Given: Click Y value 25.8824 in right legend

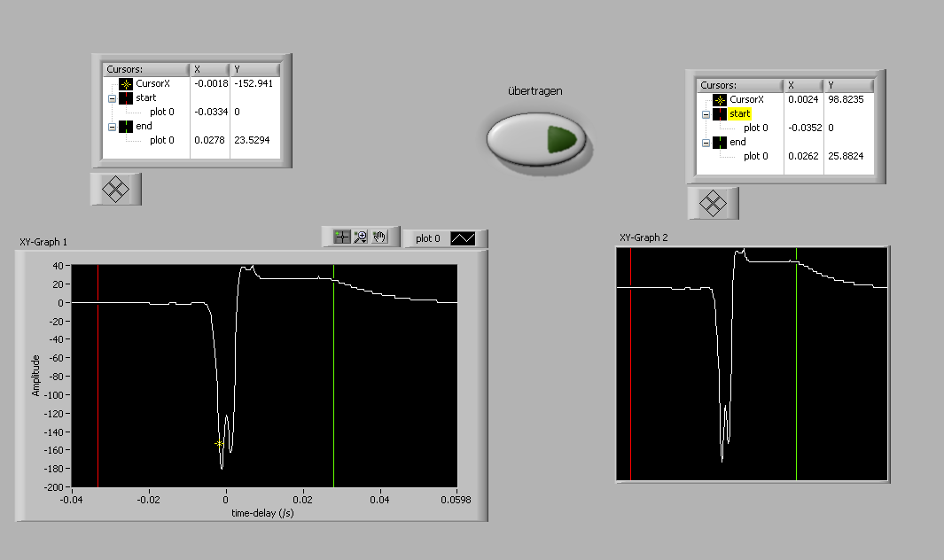Looking at the screenshot, I should coord(846,156).
